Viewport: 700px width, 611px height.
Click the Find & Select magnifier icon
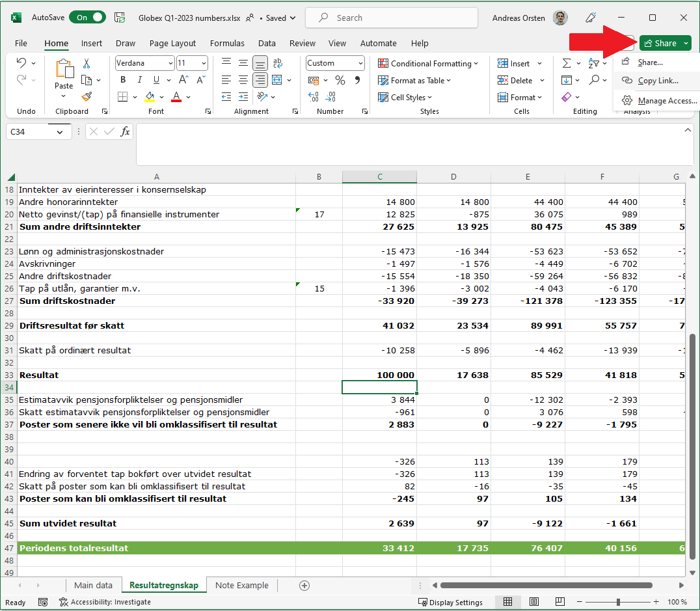pos(594,80)
